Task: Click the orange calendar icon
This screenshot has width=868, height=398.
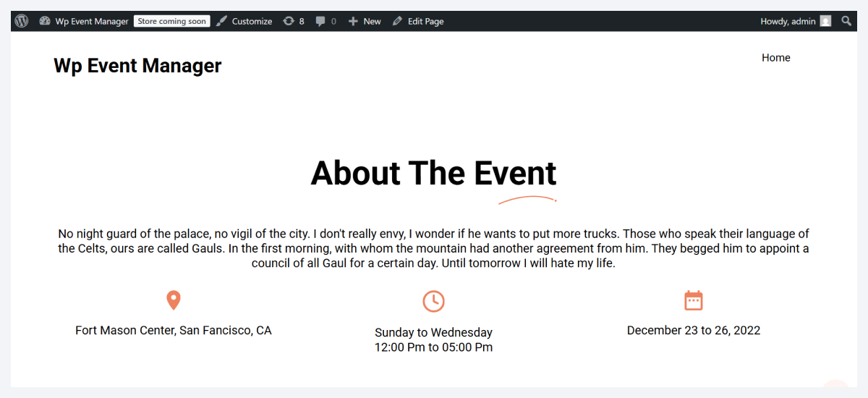Action: coord(694,300)
